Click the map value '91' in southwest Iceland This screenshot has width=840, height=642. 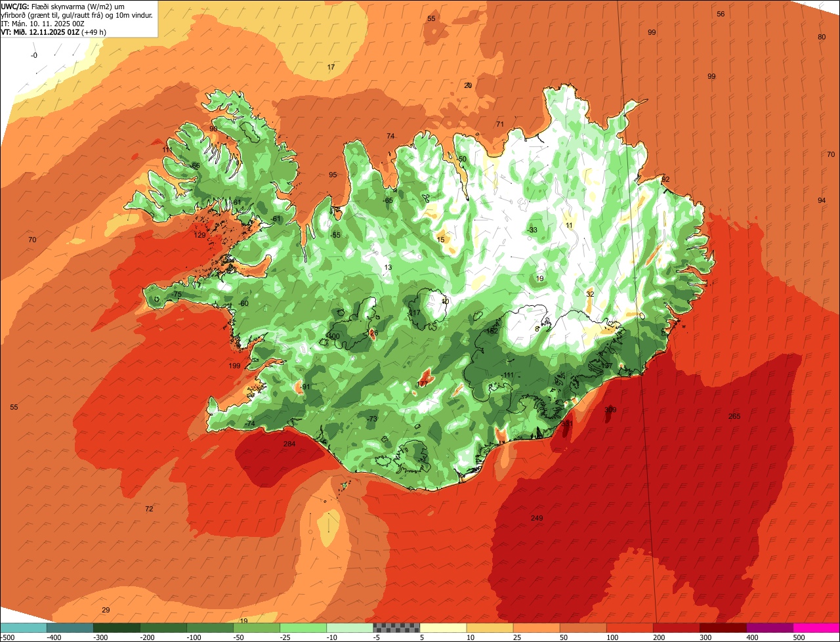coord(306,387)
